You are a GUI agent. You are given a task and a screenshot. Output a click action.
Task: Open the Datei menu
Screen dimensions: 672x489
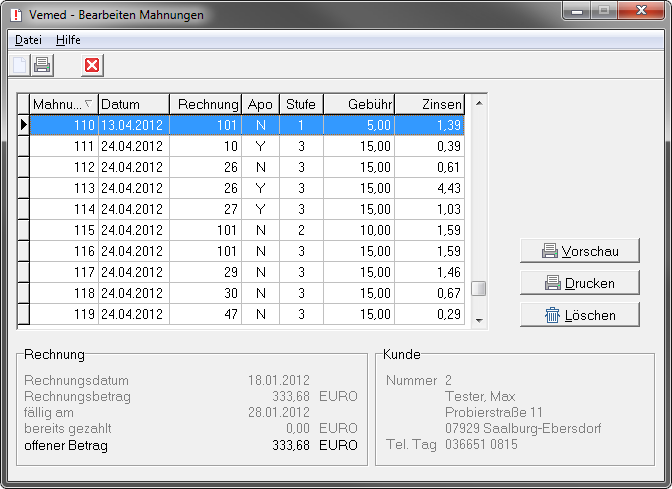(28, 40)
